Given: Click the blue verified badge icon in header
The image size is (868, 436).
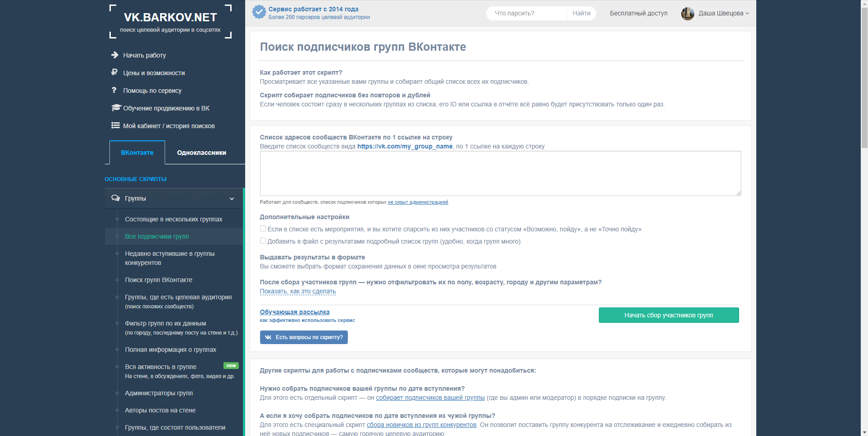Looking at the screenshot, I should [x=259, y=12].
